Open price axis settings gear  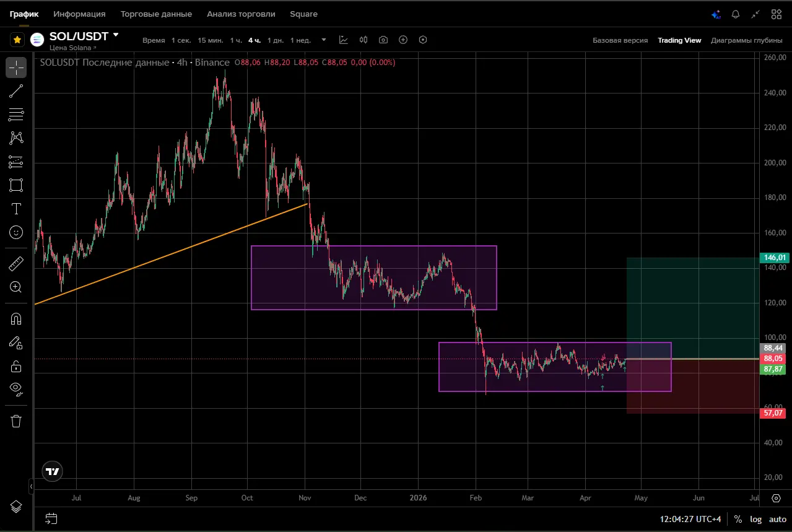coord(776,498)
